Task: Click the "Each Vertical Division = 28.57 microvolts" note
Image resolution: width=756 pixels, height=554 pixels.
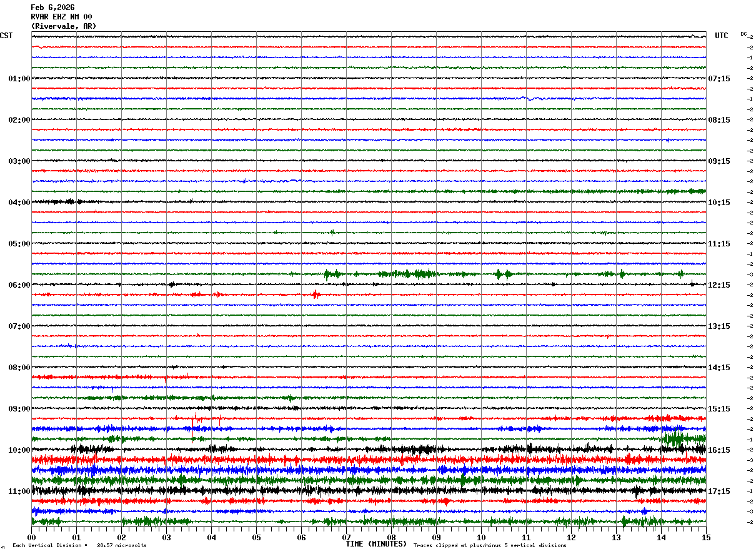Action: (79, 546)
